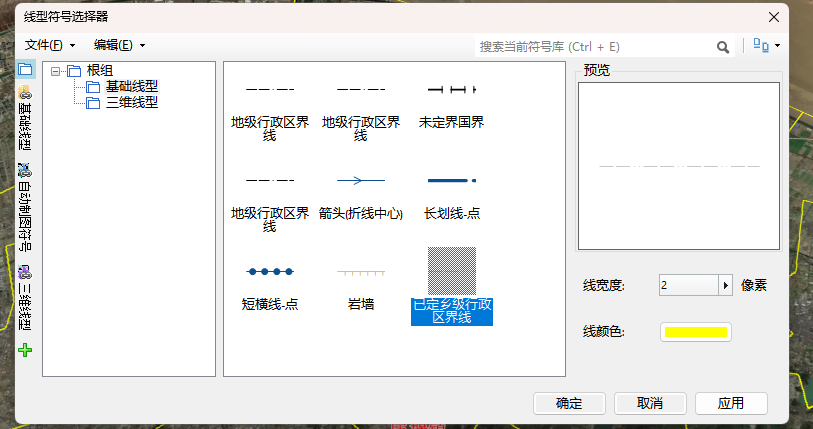Viewport: 813px width, 429px height.
Task: Select the 长划线-点 line symbol
Action: 451,197
